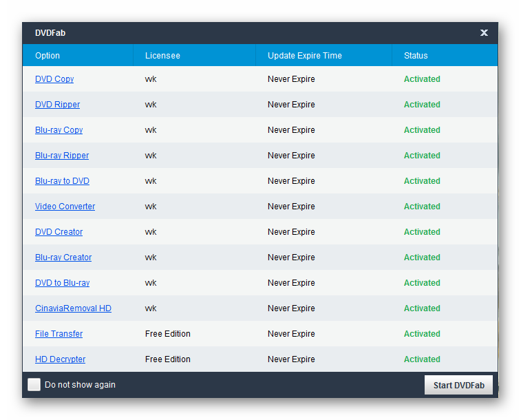Click Activated status in Blu-ray Copy row

click(x=422, y=130)
